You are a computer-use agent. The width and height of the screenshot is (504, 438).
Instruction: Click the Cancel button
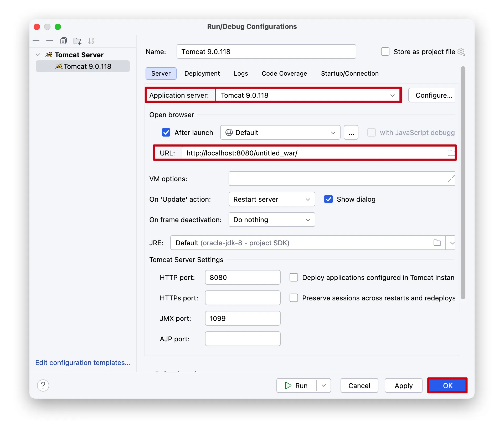[x=359, y=385]
